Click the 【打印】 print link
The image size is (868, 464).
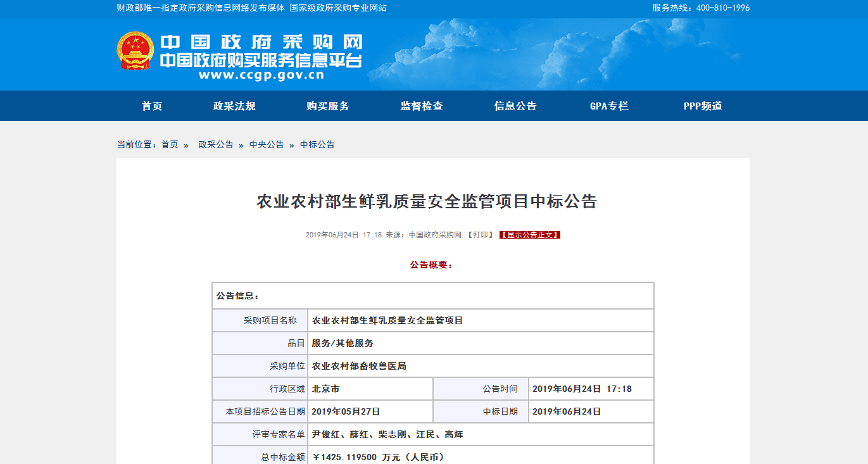(x=481, y=235)
